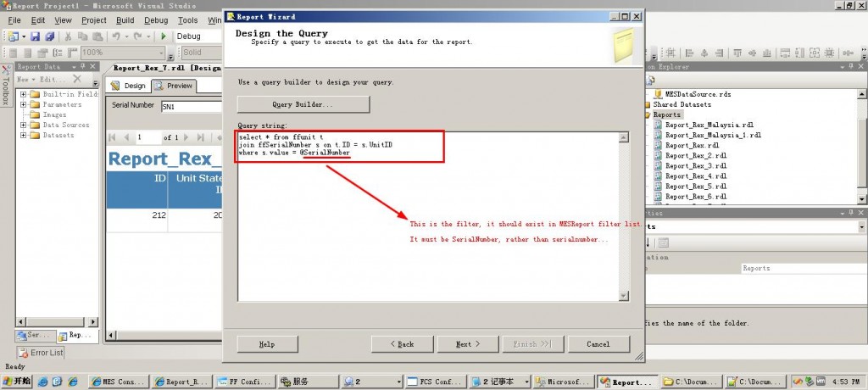
Task: Open the Error List tab
Action: pos(41,353)
